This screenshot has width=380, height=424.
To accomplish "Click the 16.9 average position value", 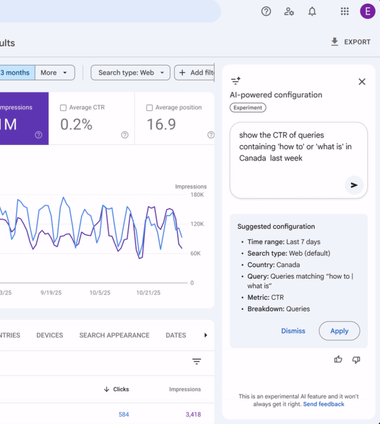I will tap(161, 124).
